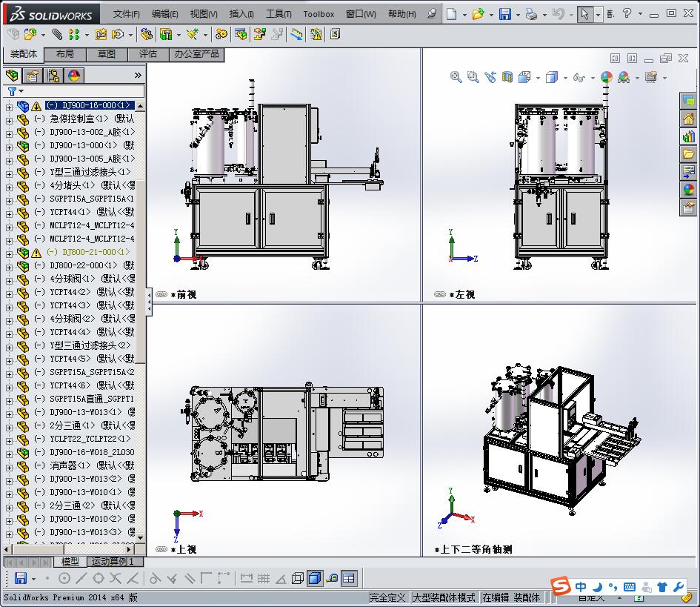The height and width of the screenshot is (607, 700).
Task: Open the Display Style dropdown arrow
Action: 565,78
